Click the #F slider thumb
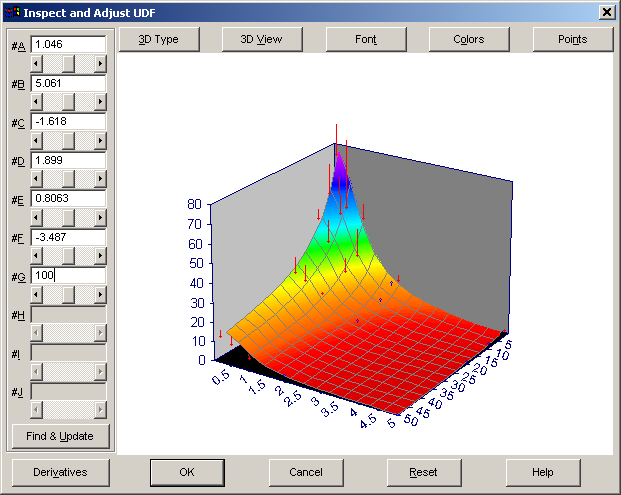The width and height of the screenshot is (621, 495). pyautogui.click(x=68, y=256)
